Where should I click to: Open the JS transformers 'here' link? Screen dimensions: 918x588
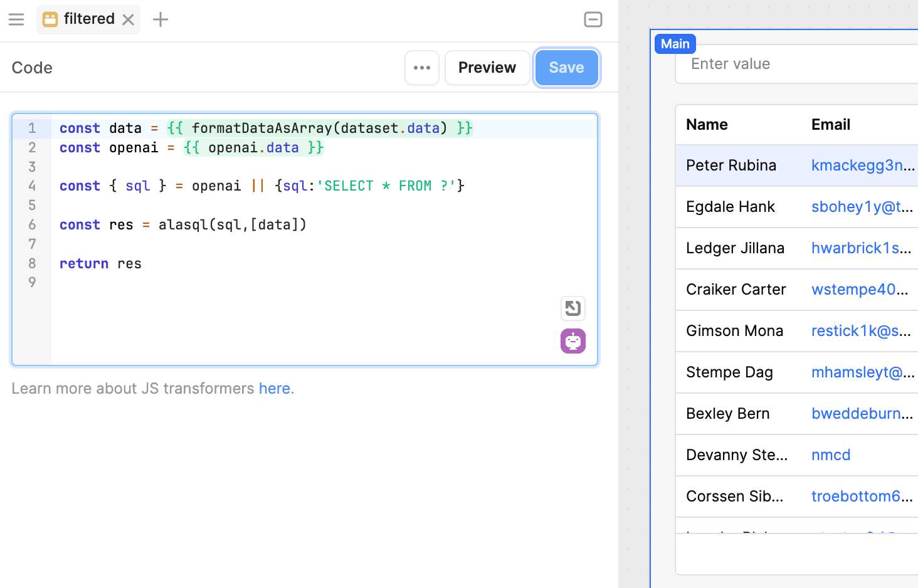pos(274,389)
